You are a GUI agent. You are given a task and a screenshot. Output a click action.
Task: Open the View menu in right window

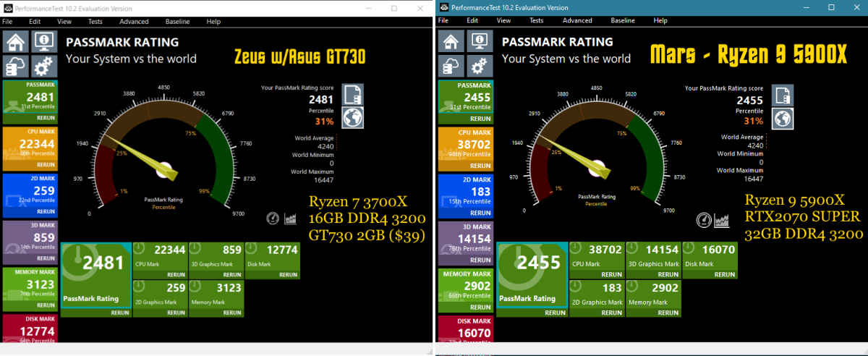click(x=504, y=21)
